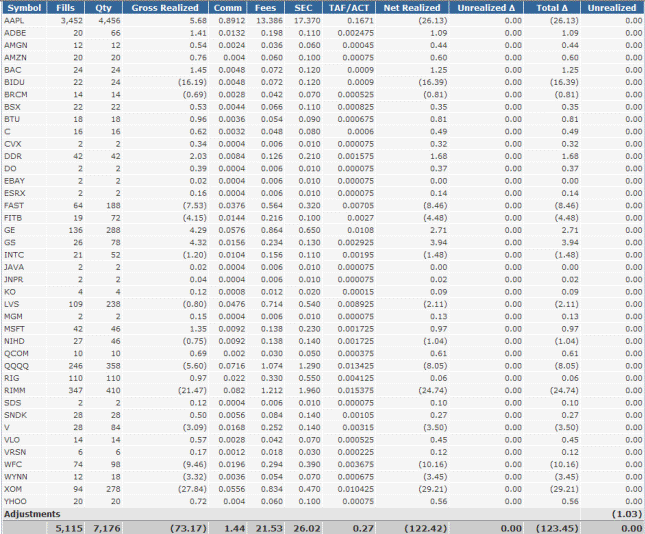Select the AAPL symbol row

click(322, 21)
